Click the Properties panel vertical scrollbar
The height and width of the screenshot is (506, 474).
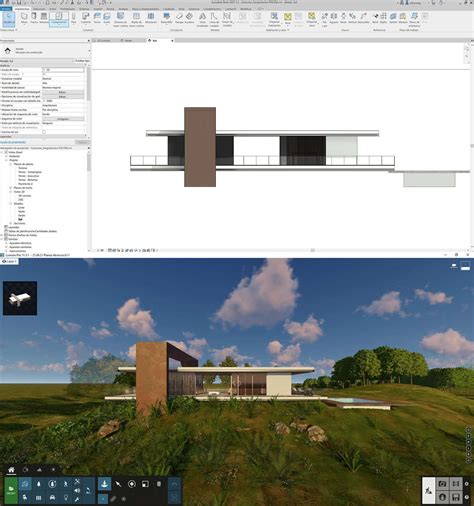pos(89,83)
